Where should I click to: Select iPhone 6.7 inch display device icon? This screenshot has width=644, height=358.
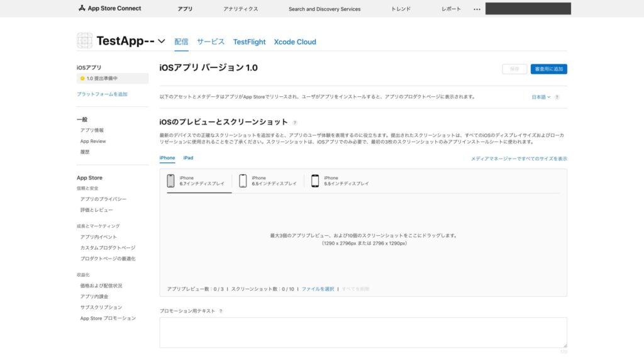coord(170,181)
